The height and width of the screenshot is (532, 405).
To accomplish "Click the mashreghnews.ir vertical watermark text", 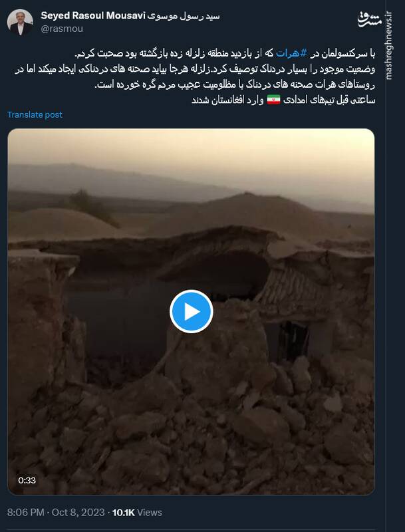I will pos(389,46).
